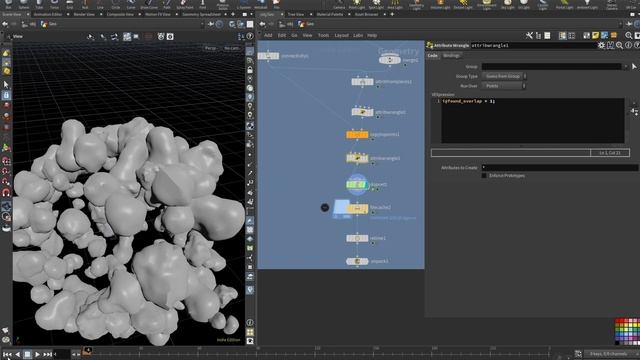Click the VEXpression code editor
The width and height of the screenshot is (640, 360).
pyautogui.click(x=533, y=120)
